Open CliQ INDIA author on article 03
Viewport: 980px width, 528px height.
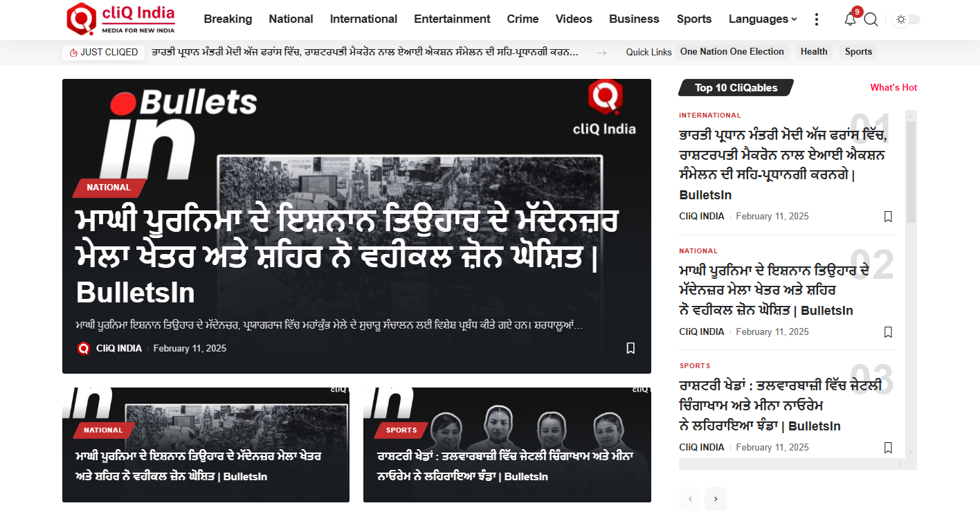[702, 448]
